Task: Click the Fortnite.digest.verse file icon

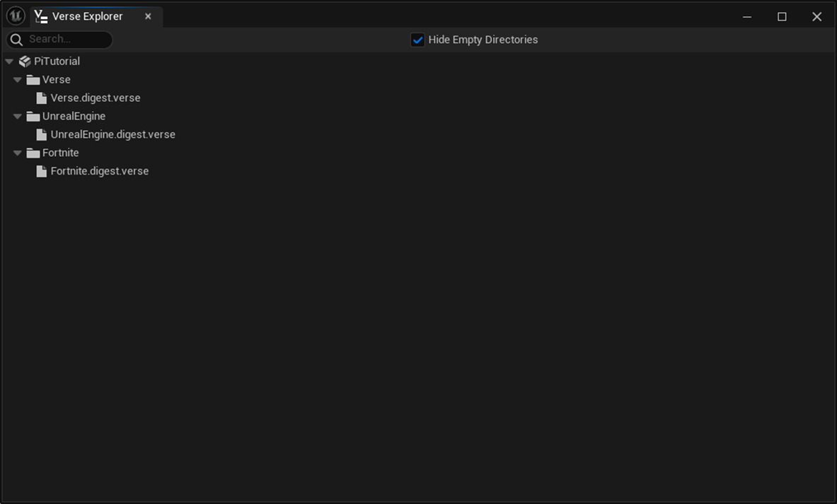Action: (41, 171)
